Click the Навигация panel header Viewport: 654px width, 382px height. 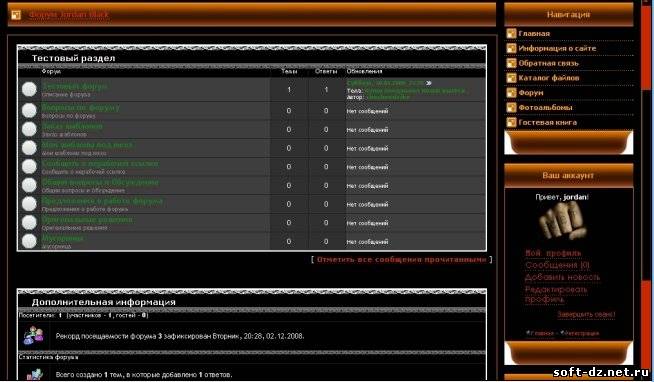coord(568,15)
